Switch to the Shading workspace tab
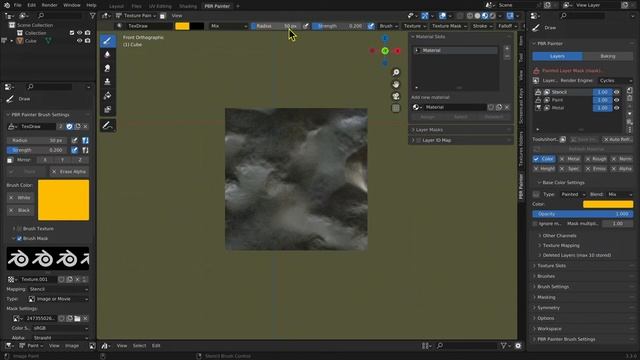 tap(188, 6)
